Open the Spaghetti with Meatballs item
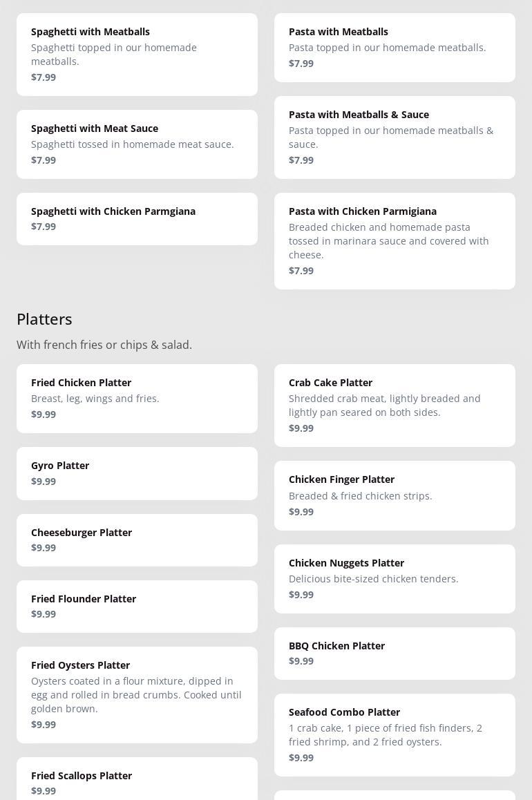The height and width of the screenshot is (800, 532). tap(137, 54)
